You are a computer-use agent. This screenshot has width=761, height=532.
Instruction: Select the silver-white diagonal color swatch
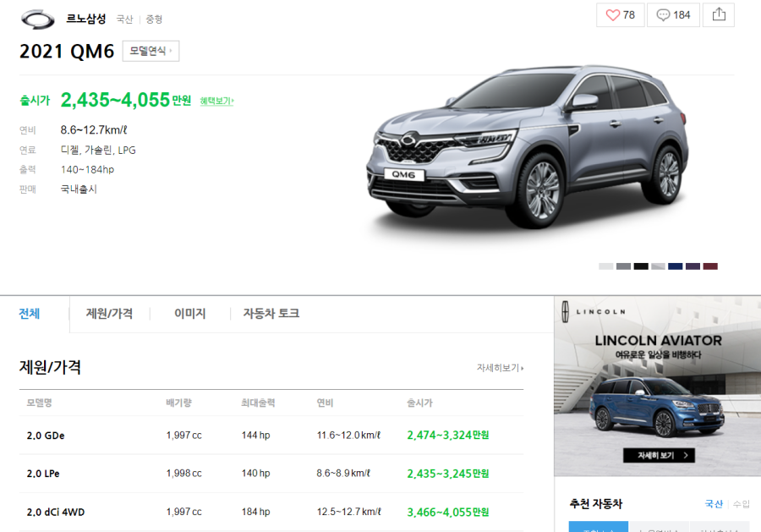click(658, 266)
